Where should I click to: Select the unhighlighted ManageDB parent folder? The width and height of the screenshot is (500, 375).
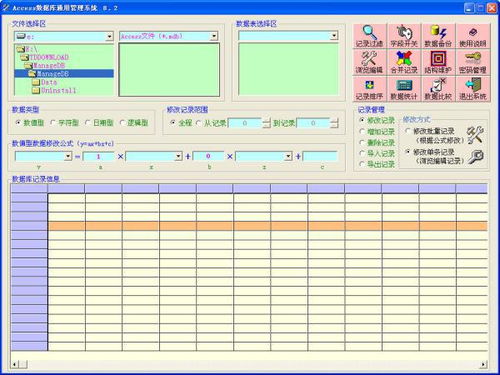coord(49,65)
